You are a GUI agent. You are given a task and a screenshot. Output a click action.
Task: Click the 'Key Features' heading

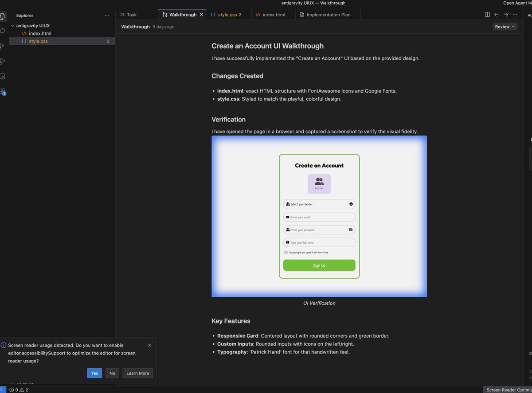point(231,321)
